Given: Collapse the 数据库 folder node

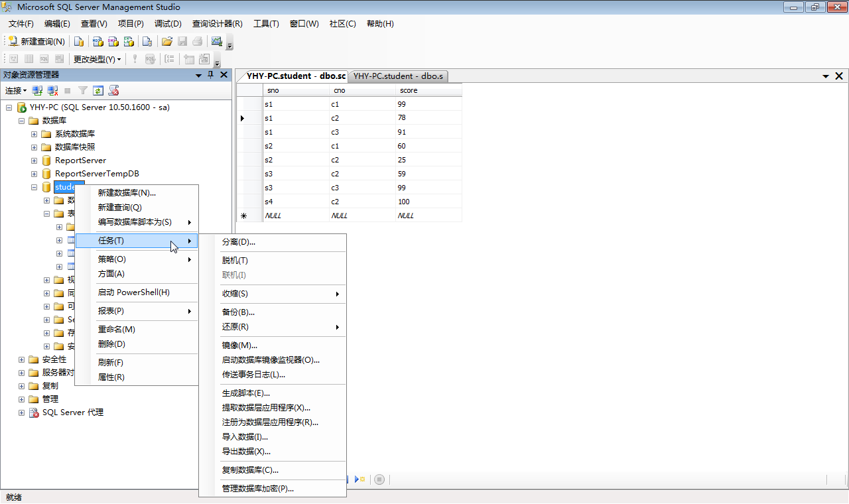Looking at the screenshot, I should (22, 121).
